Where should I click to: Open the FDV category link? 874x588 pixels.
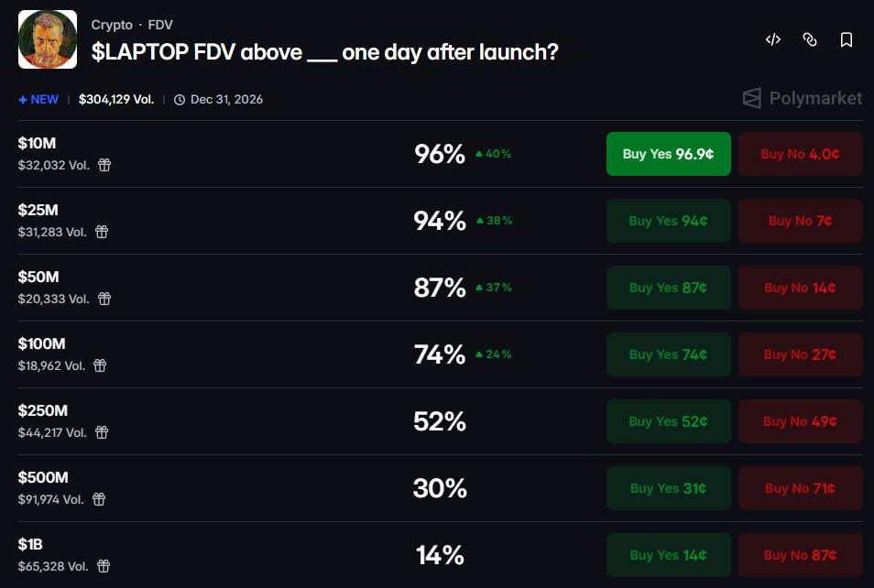pyautogui.click(x=160, y=25)
